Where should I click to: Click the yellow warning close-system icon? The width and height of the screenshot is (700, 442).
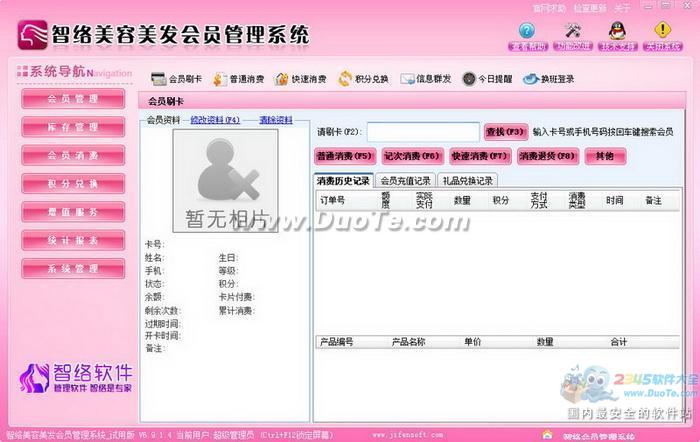[662, 30]
